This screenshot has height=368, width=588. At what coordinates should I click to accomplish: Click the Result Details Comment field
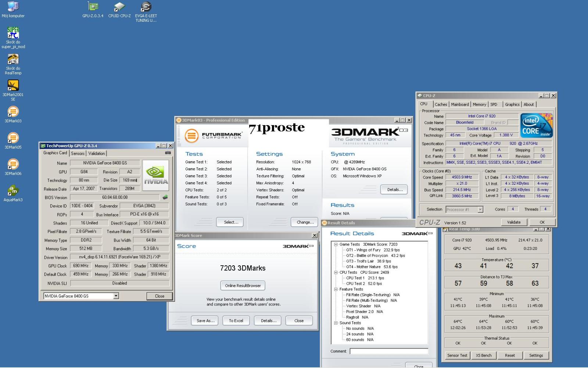pos(389,351)
